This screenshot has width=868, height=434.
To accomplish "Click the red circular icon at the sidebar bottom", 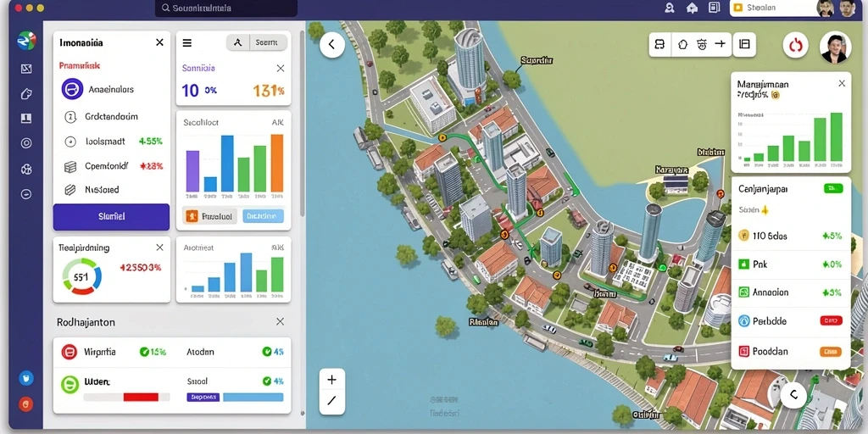I will click(26, 404).
